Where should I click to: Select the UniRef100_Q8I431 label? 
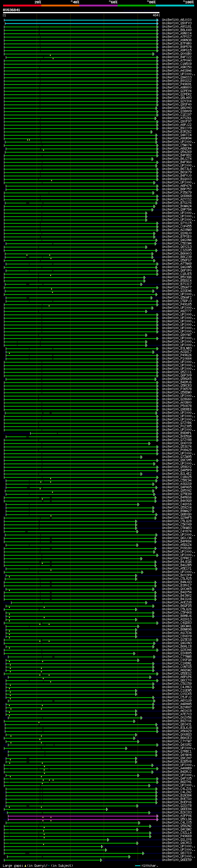pyautogui.click(x=177, y=724)
